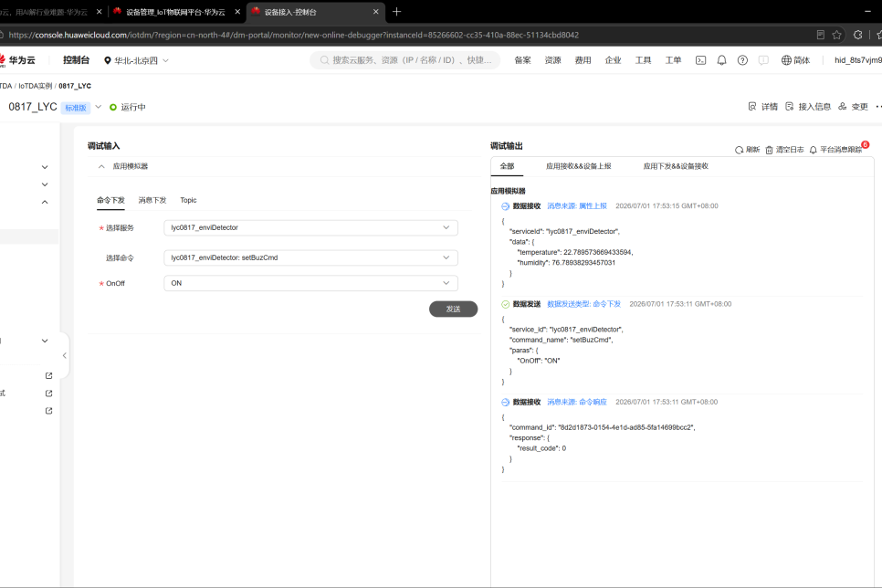The height and width of the screenshot is (588, 882).
Task: Click the 平台消息跟踪 bell icon
Action: 813,150
